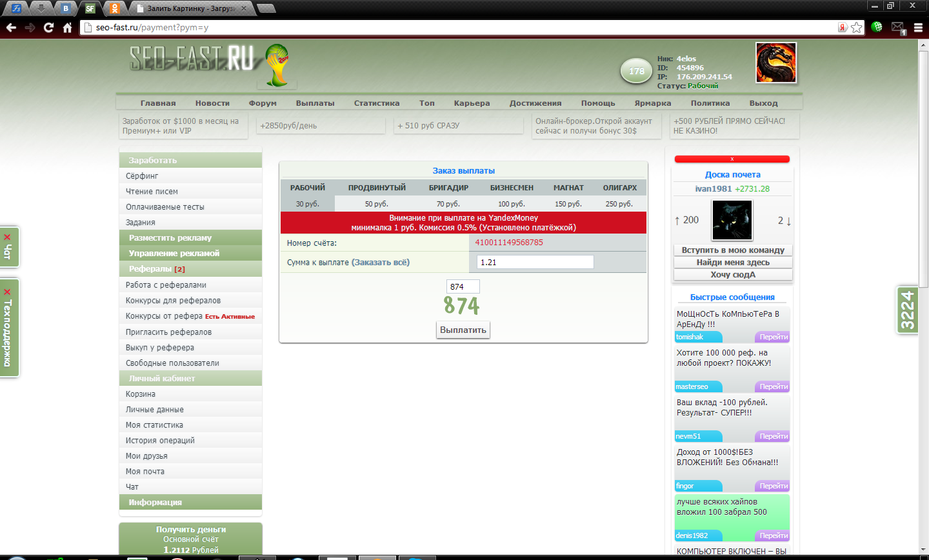Click 'Перейти' on the masterseo message
Viewport: 929px width, 560px height.
click(773, 387)
